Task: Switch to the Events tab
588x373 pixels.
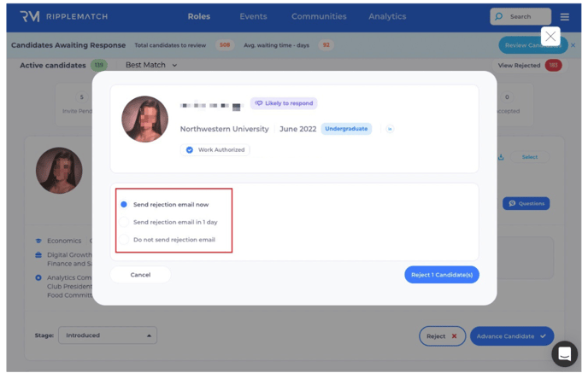Action: 253,16
